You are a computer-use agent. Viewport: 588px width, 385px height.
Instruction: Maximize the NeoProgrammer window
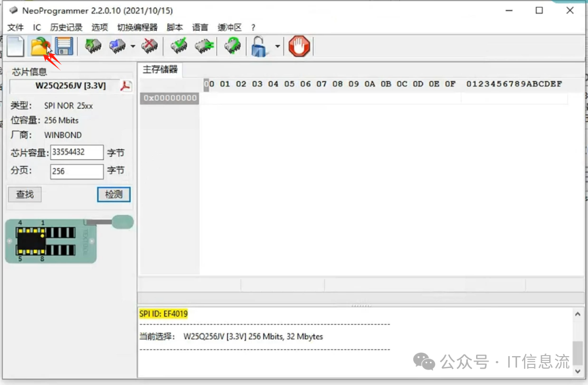click(x=539, y=10)
